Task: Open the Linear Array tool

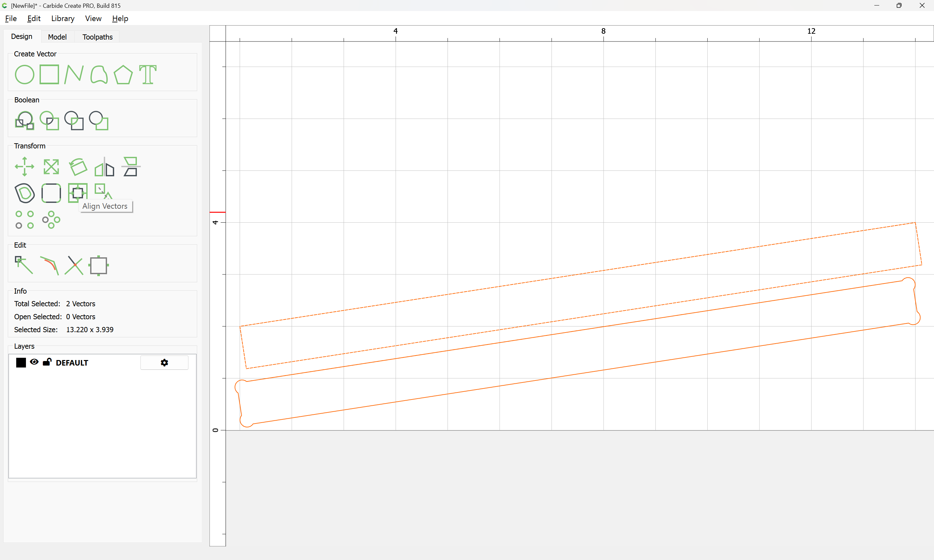Action: tap(25, 220)
